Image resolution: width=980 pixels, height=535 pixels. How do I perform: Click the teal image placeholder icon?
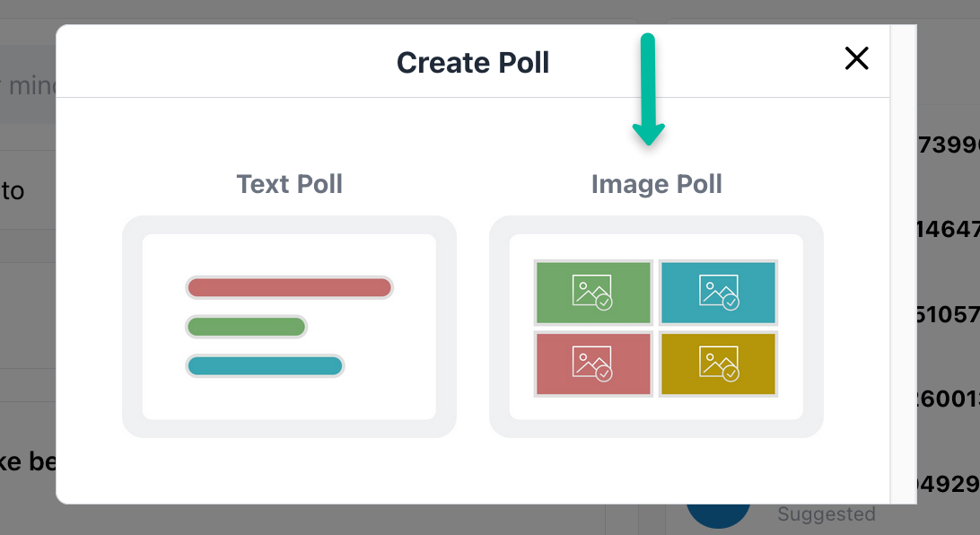717,292
